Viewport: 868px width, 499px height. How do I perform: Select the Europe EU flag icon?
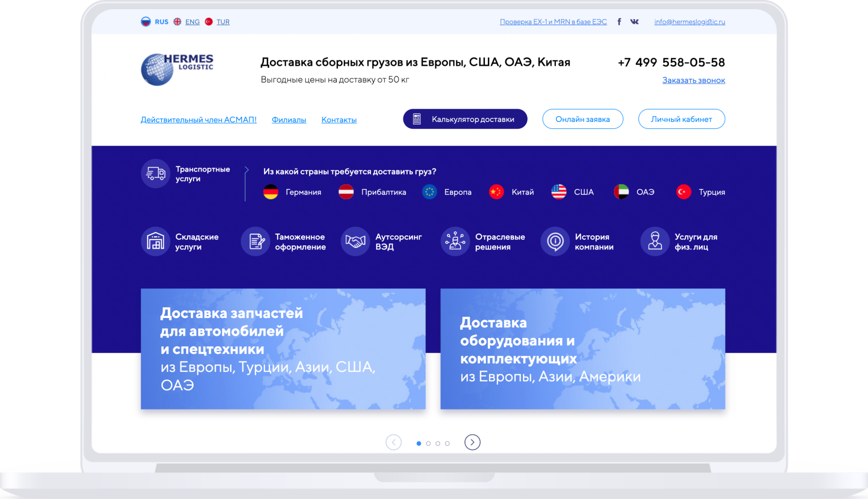point(430,192)
